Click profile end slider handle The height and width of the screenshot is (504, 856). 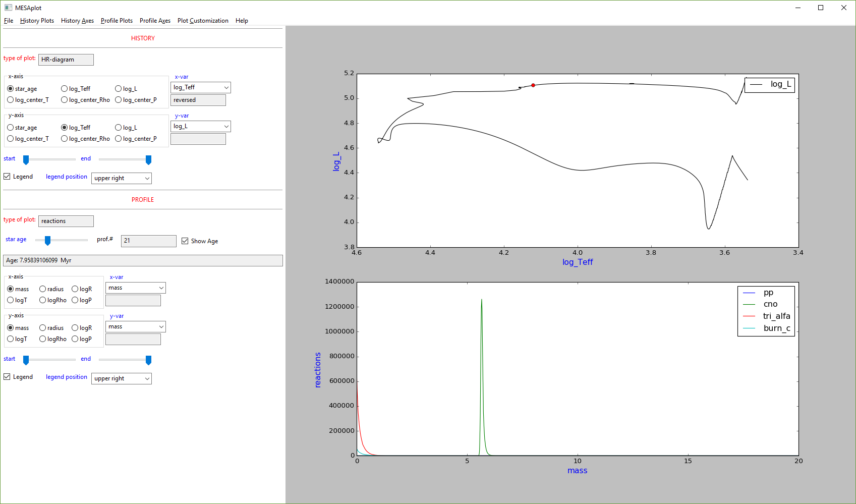click(148, 360)
